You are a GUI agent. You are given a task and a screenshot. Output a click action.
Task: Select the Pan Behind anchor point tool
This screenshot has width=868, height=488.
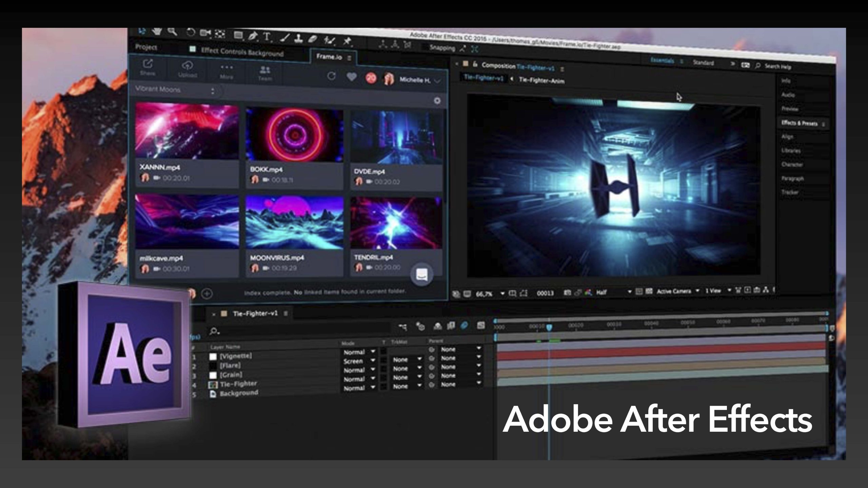click(x=220, y=34)
